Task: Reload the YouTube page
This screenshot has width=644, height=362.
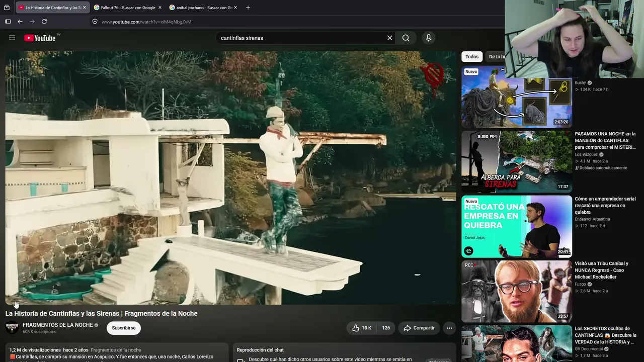Action: [44, 22]
